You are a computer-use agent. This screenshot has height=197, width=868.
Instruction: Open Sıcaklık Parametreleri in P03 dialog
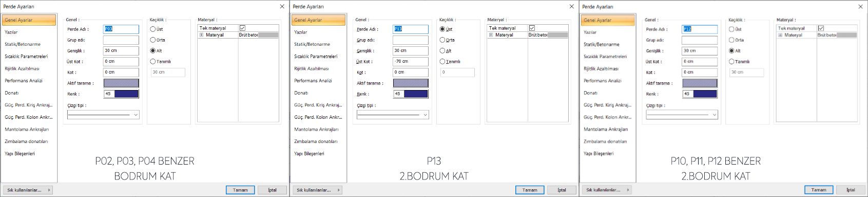[29, 57]
